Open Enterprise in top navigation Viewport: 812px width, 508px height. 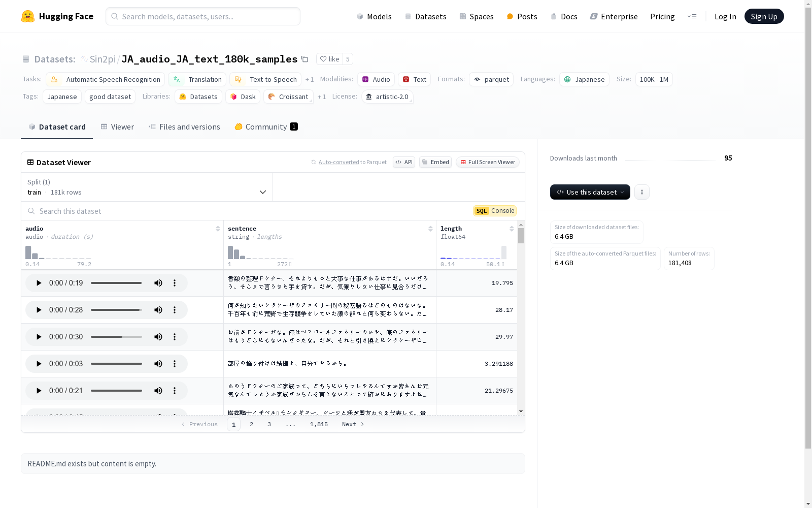(x=614, y=16)
